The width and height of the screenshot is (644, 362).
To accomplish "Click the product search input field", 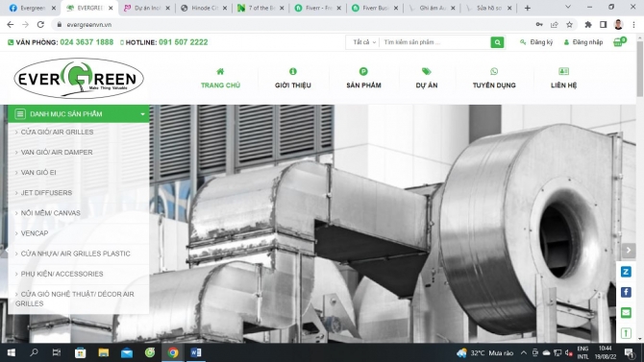I will coord(434,42).
